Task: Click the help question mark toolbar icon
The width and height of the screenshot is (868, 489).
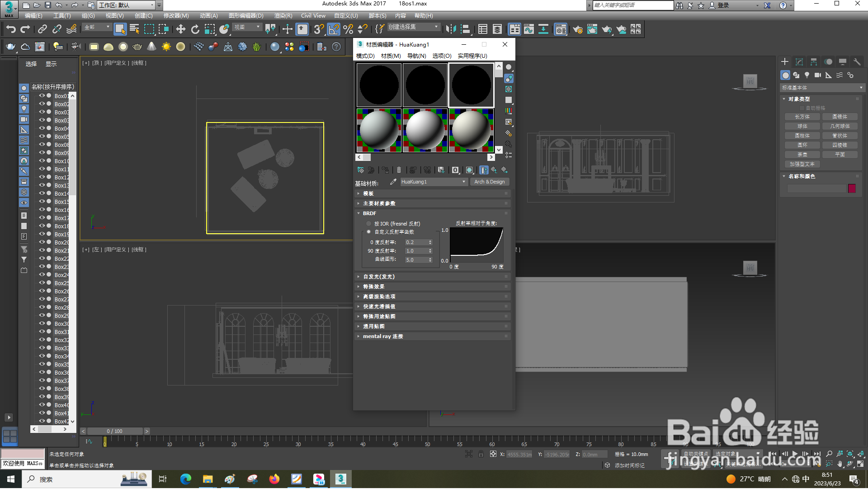Action: [x=336, y=47]
